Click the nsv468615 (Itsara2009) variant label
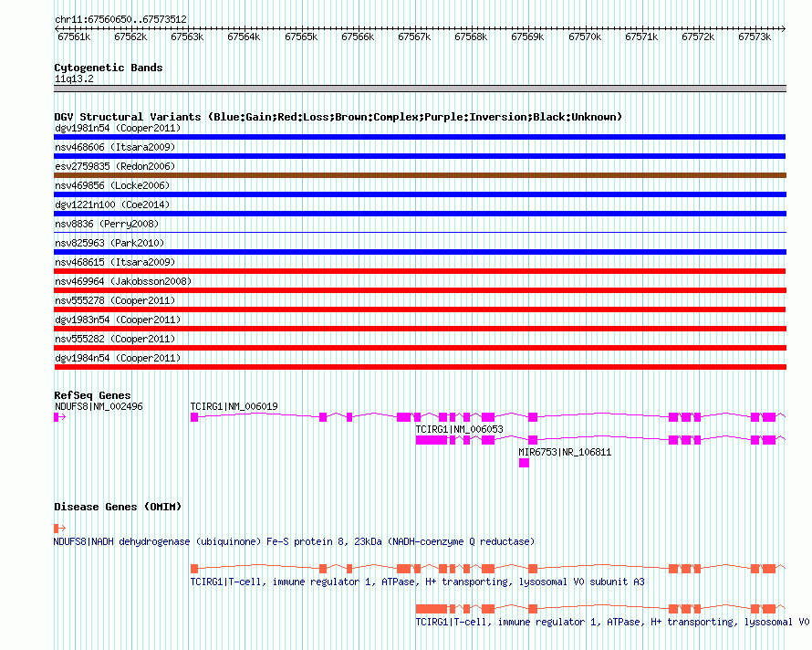This screenshot has width=812, height=650. coord(115,262)
